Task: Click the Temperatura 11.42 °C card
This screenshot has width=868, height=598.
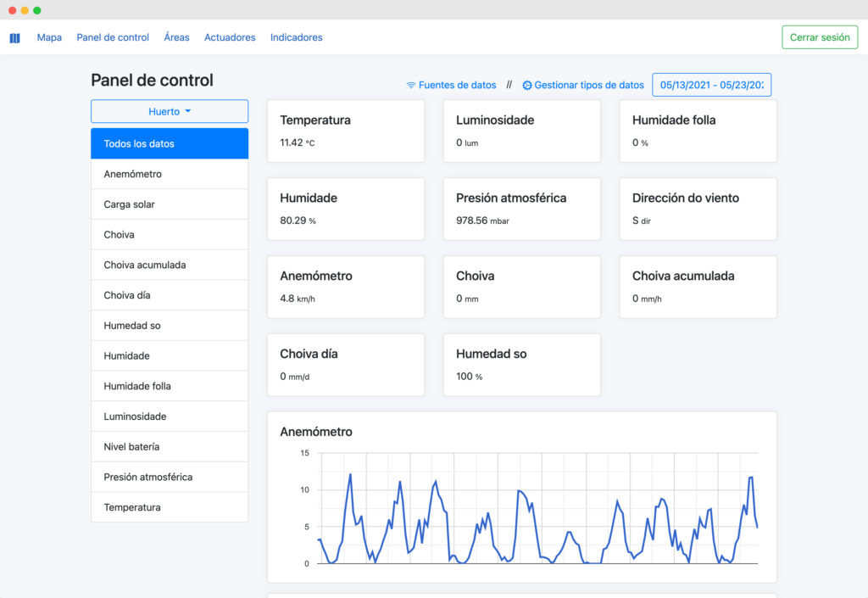Action: [x=346, y=131]
